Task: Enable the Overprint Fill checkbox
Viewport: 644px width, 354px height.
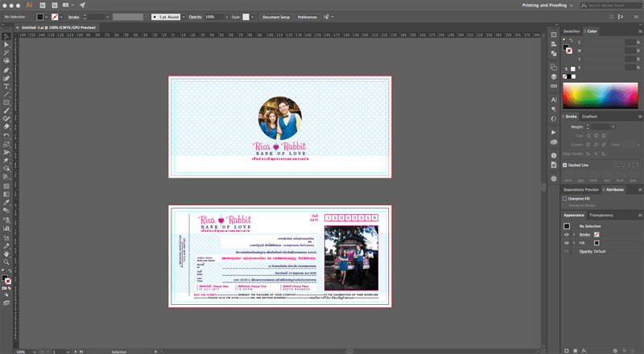Action: [x=565, y=199]
